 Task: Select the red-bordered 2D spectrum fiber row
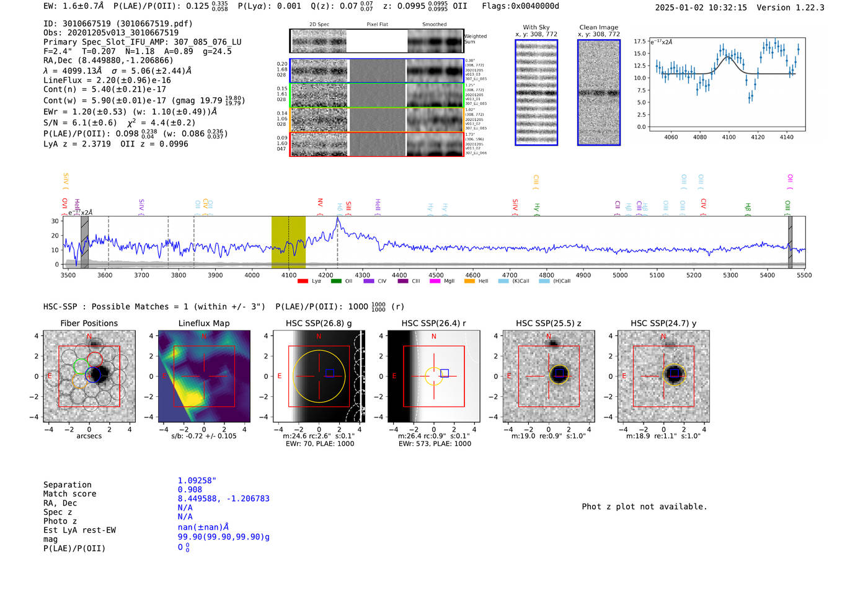pyautogui.click(x=376, y=144)
